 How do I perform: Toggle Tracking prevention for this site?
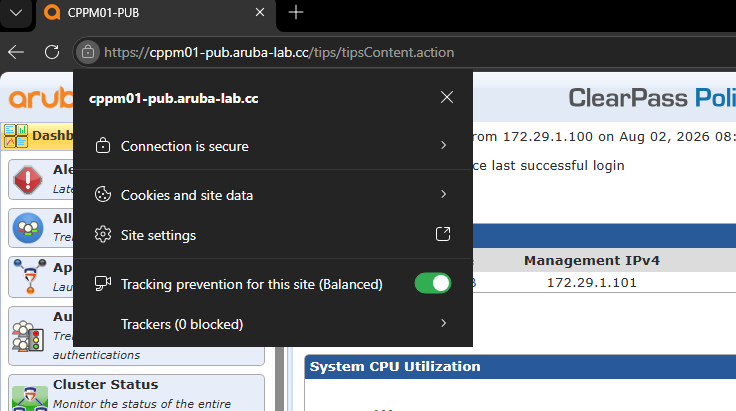coord(433,283)
